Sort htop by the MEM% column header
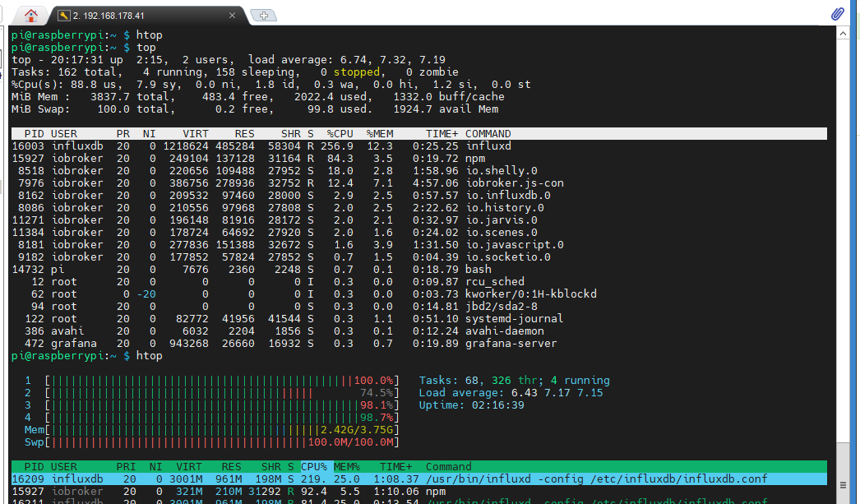 349,466
